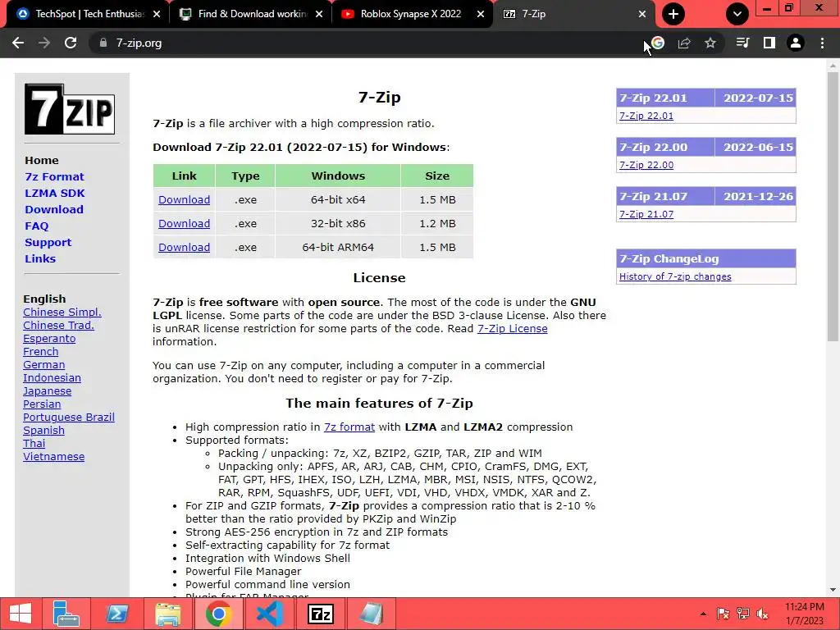Go back with the browser back arrow
840x630 pixels.
pyautogui.click(x=18, y=43)
